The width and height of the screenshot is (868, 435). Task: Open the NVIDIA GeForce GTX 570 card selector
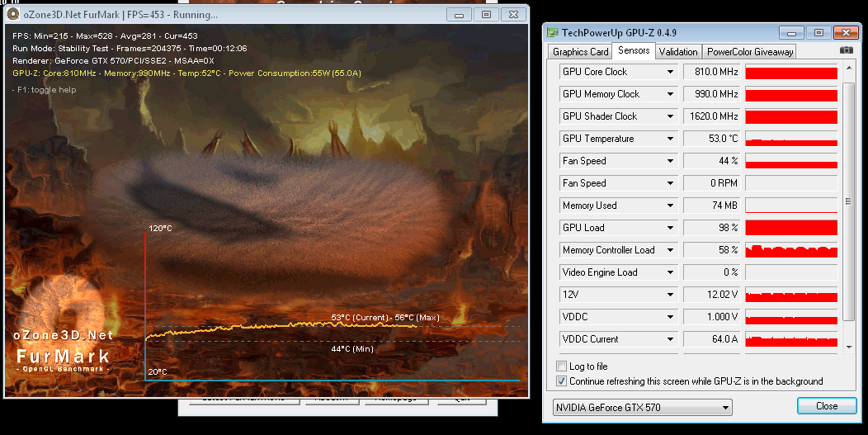642,407
